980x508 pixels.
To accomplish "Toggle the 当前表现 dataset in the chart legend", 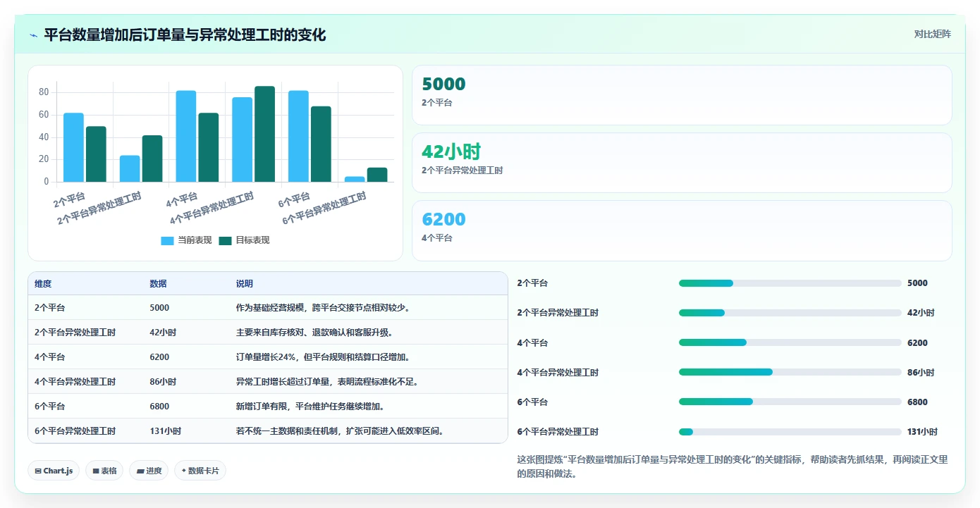I will point(186,240).
